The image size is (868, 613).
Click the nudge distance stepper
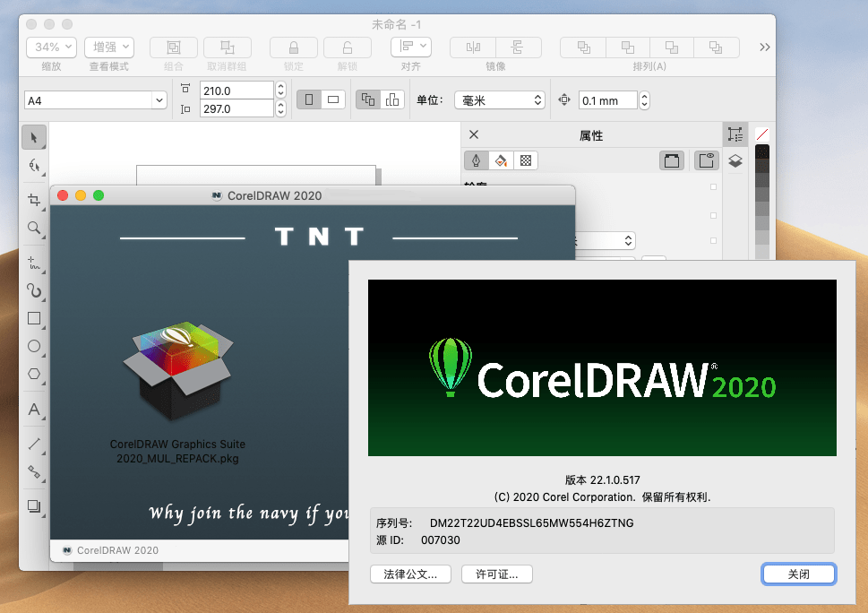pyautogui.click(x=644, y=100)
